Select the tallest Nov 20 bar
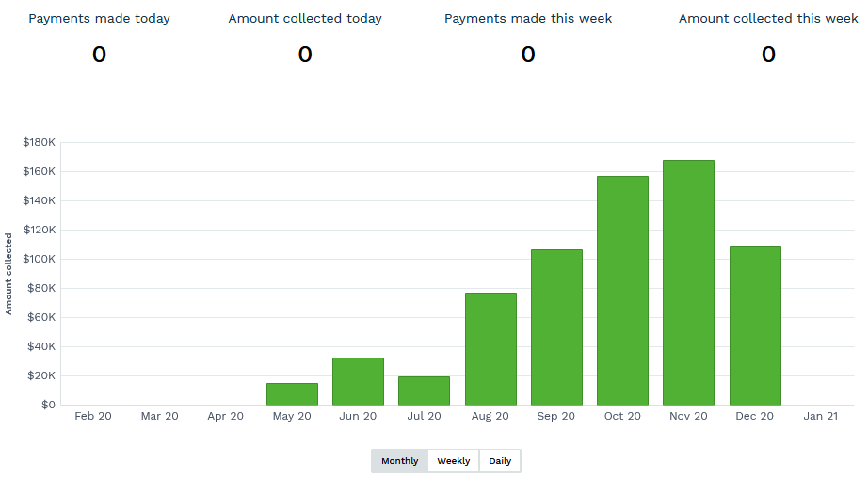 [x=688, y=282]
